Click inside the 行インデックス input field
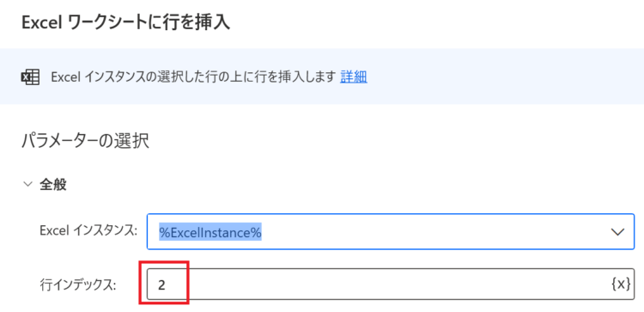This screenshot has height=312, width=644. [391, 284]
